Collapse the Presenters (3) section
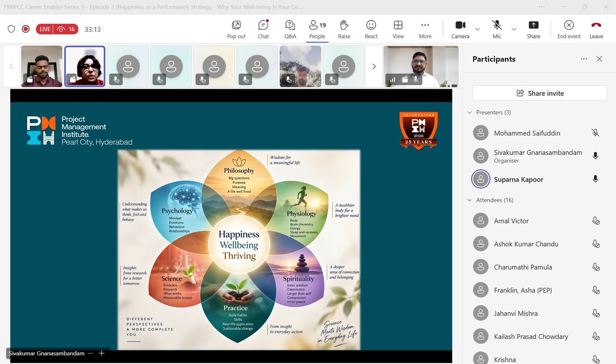This screenshot has width=616, height=364. click(470, 112)
